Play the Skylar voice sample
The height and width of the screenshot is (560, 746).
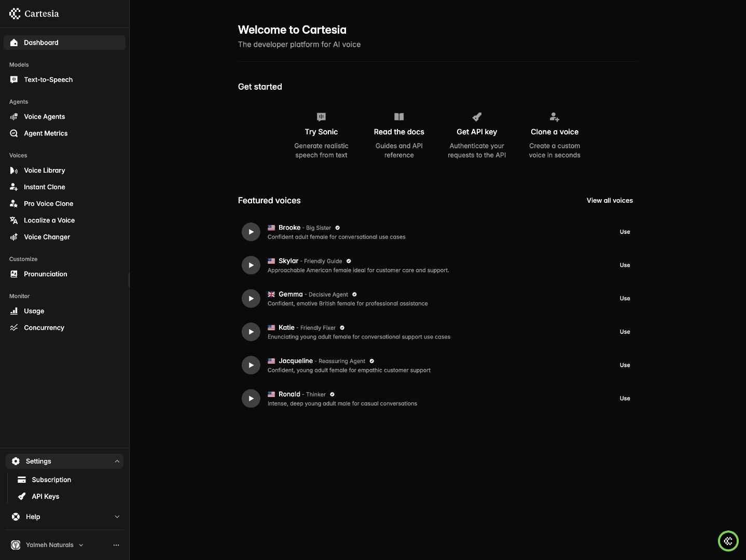click(251, 265)
